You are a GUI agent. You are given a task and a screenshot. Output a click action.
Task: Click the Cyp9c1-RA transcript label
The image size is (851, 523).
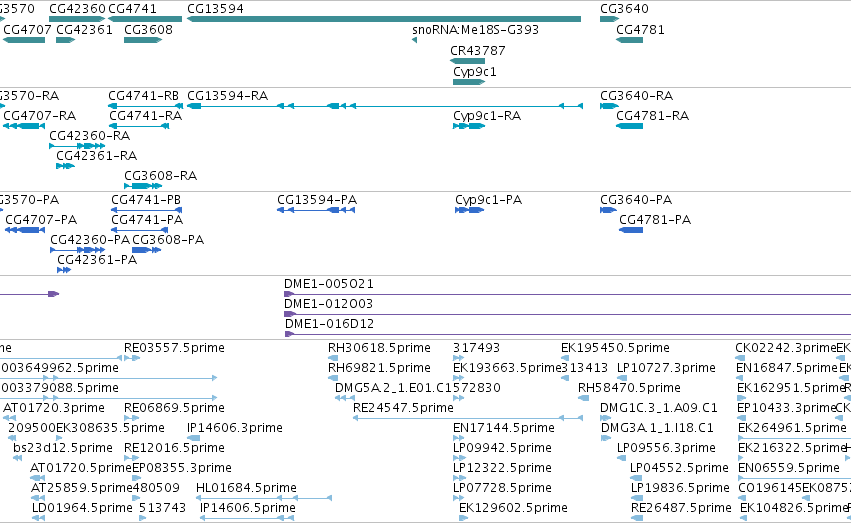tap(487, 116)
